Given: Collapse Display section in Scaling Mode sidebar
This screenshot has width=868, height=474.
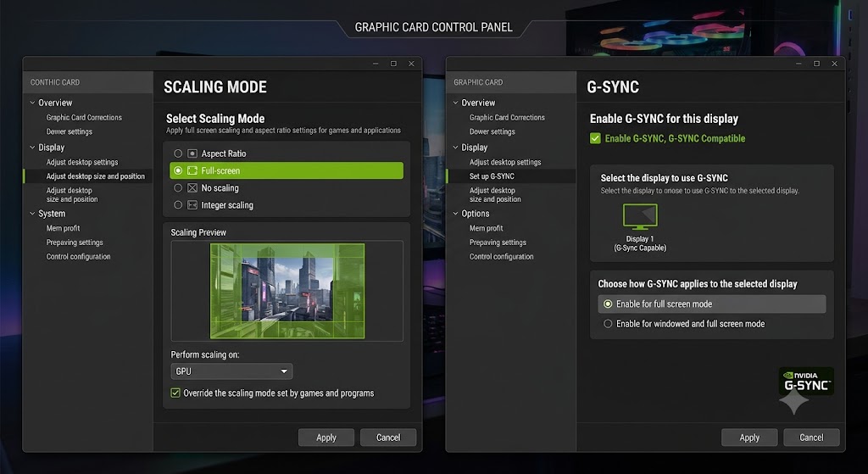Looking at the screenshot, I should (x=32, y=148).
